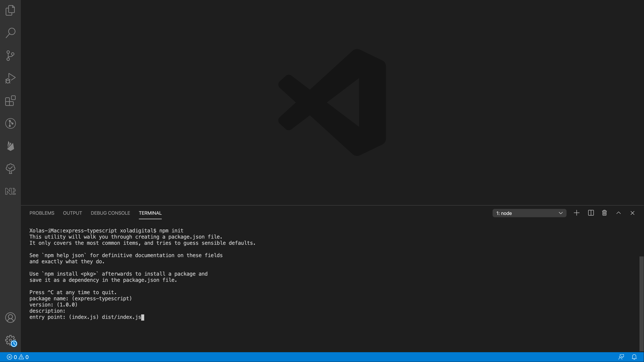Screen dimensions: 644x362
Task: Switch to the DEBUG CONSOLE tab
Action: 110,213
